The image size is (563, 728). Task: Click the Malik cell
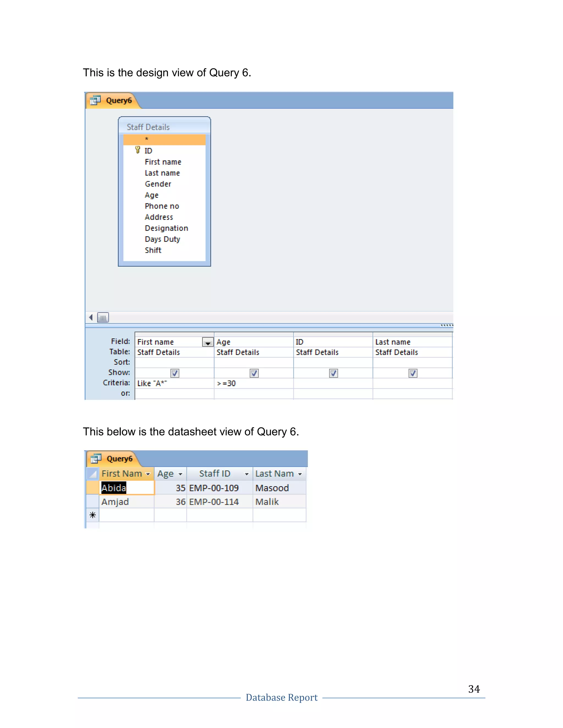click(x=280, y=502)
